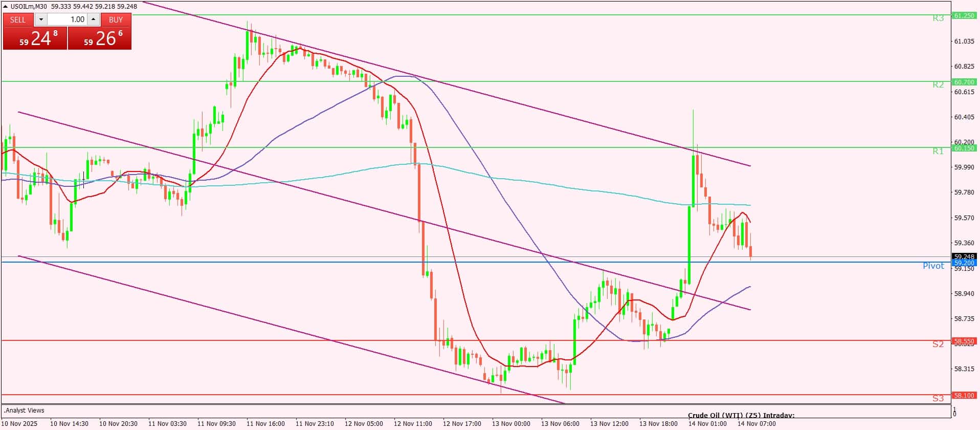The width and height of the screenshot is (980, 430).
Task: Click the SELL button
Action: coord(18,19)
